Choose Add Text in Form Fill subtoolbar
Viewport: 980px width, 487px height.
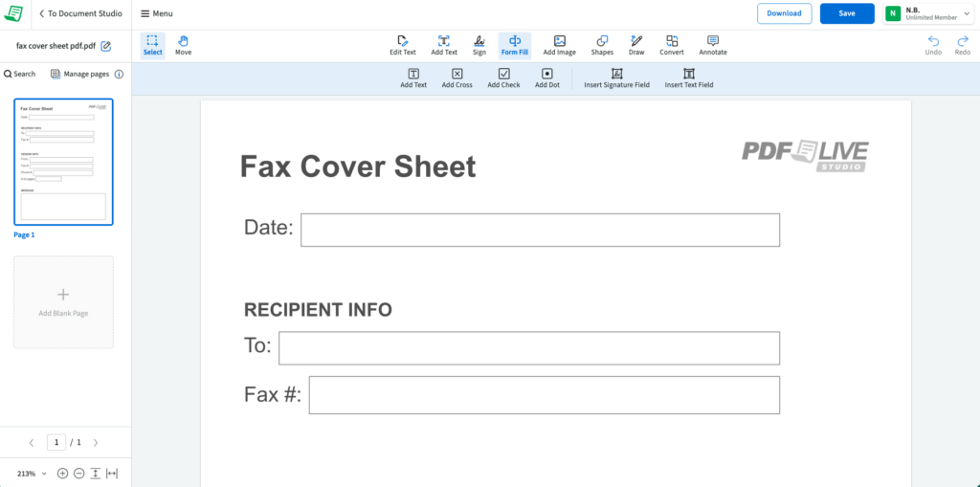[x=413, y=78]
